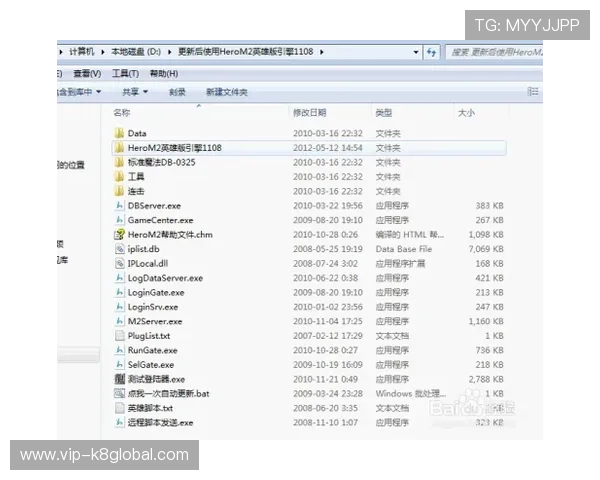Click the date 2007-02-12 17:29

point(328,336)
